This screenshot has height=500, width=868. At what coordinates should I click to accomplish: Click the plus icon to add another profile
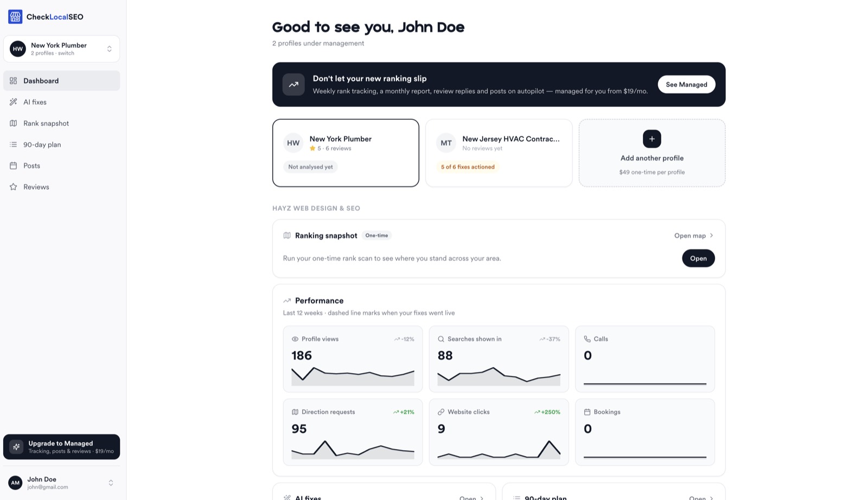pos(652,139)
